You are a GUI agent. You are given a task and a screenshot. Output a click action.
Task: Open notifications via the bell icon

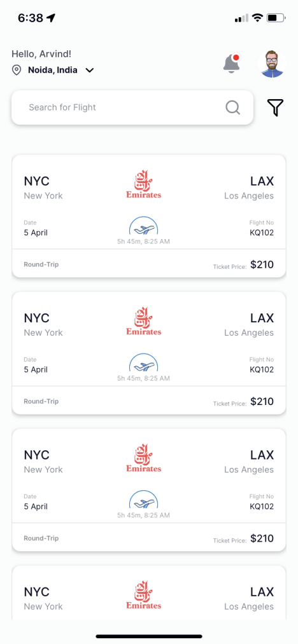232,64
